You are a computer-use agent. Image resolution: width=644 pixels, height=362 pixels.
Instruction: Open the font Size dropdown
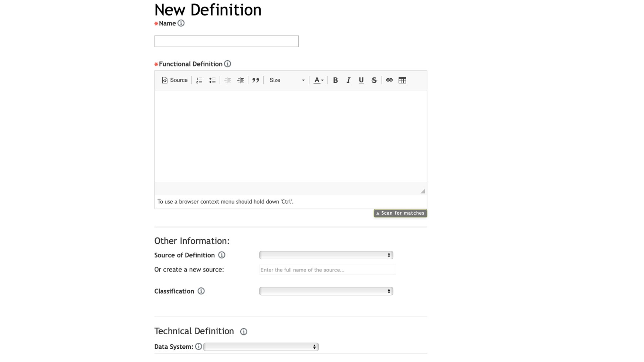pos(287,80)
